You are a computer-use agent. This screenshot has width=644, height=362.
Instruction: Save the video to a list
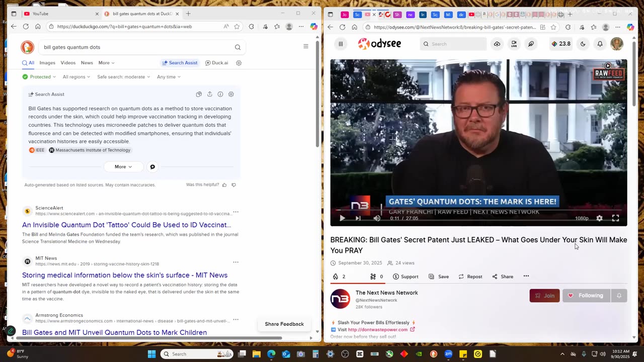point(438,277)
